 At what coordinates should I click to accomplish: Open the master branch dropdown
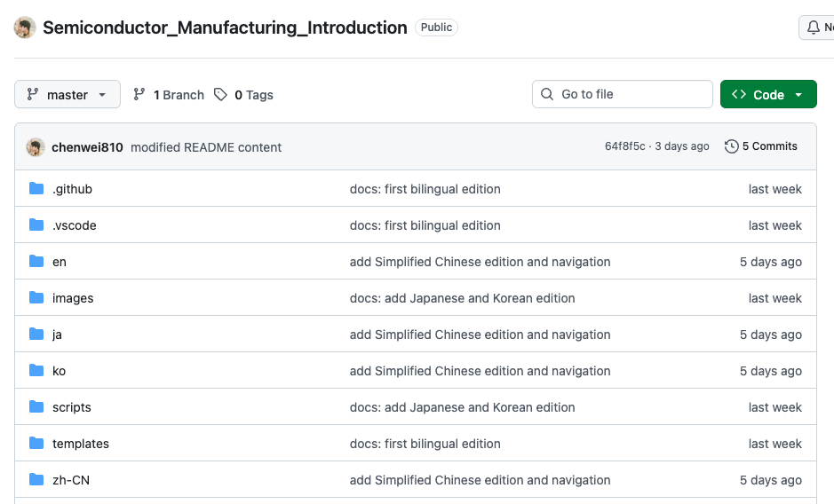(68, 95)
